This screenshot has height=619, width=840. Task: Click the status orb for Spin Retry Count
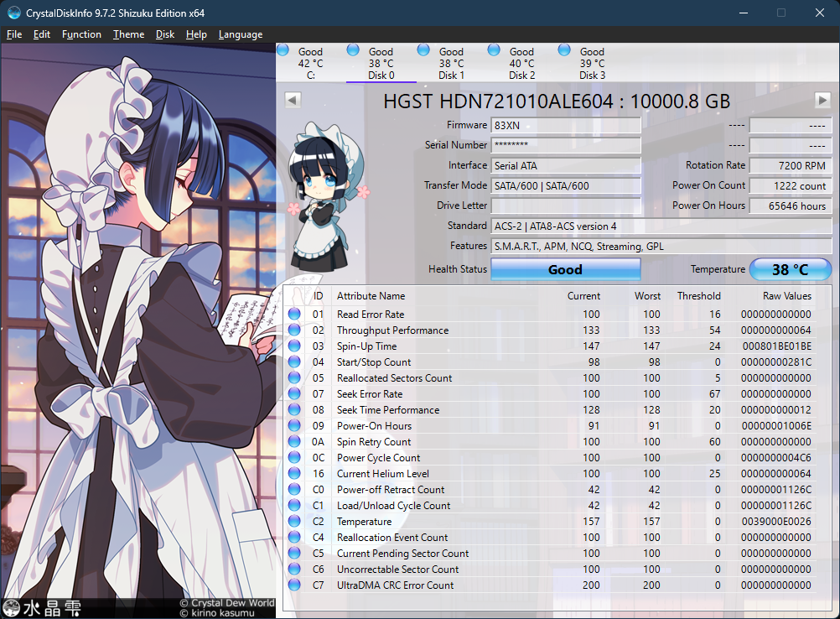point(294,442)
